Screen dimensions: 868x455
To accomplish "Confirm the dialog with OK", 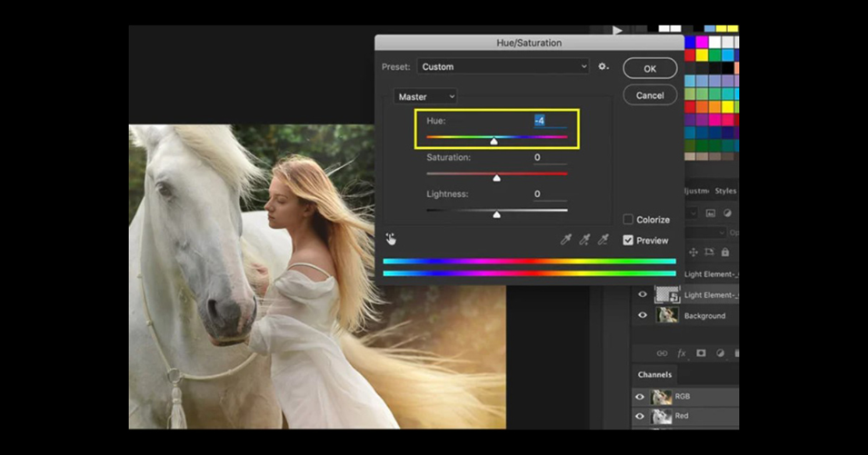I will (650, 68).
